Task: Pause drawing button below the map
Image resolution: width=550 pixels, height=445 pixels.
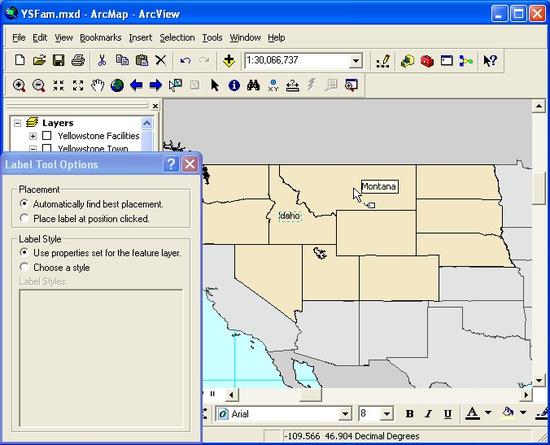Action: [x=213, y=394]
